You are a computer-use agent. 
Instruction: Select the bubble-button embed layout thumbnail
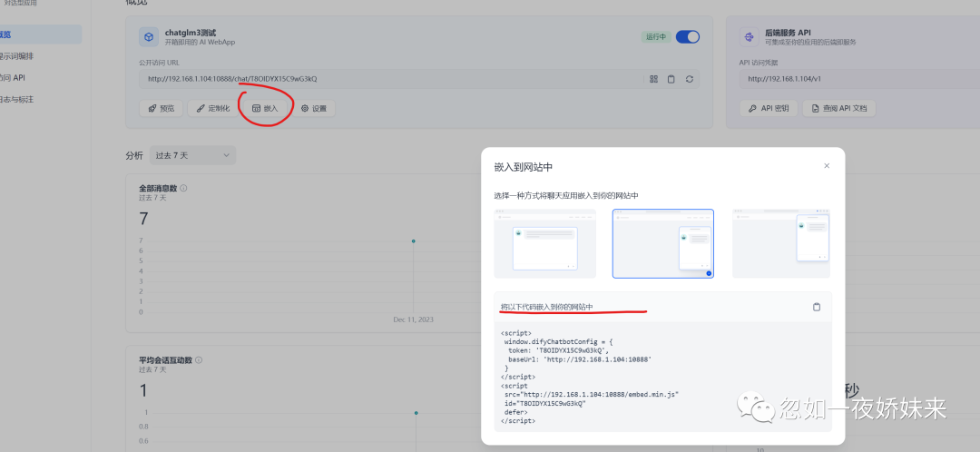[x=663, y=243]
